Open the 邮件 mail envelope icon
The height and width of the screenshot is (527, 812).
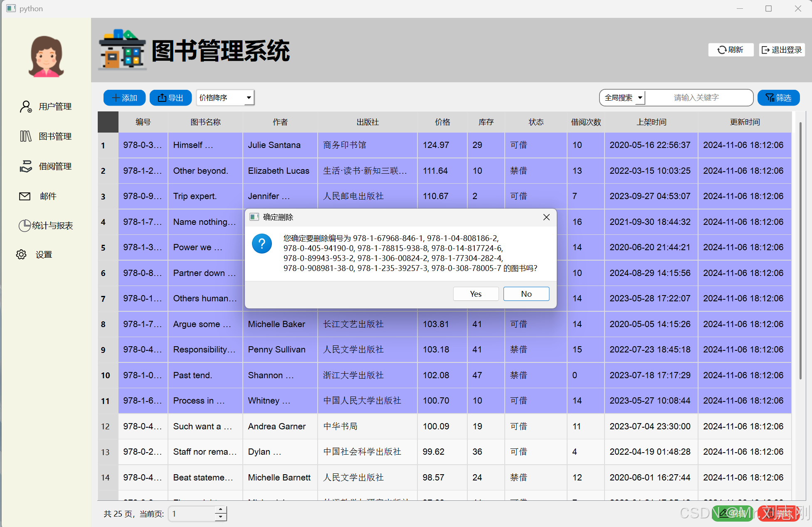point(25,196)
